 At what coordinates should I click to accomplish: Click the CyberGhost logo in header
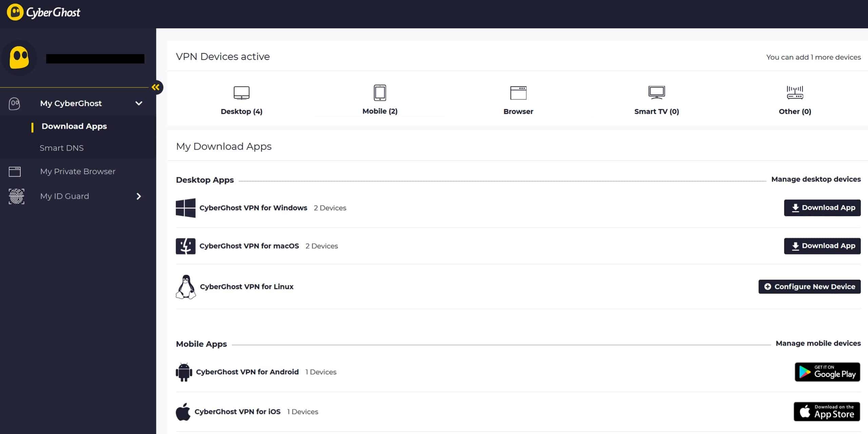click(x=43, y=12)
